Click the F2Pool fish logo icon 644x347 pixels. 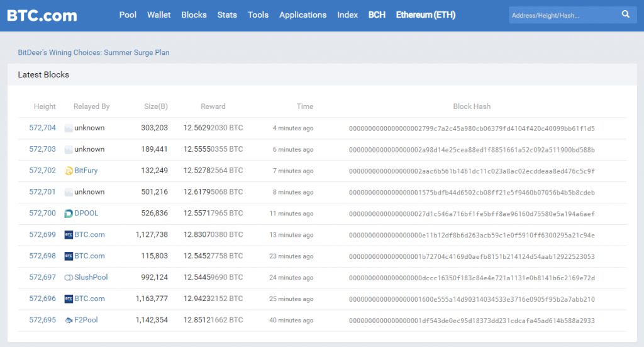pos(69,321)
